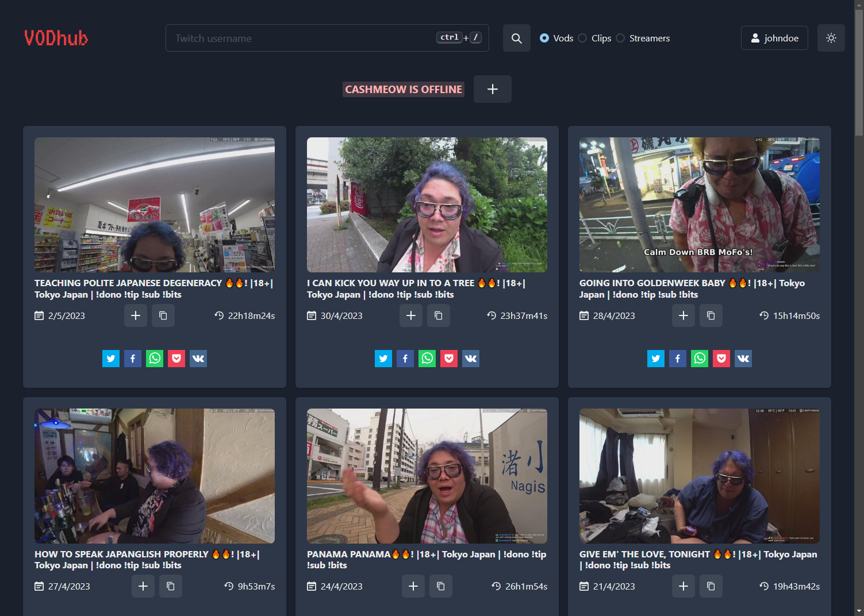Add the PANAMA PANAMA vod with plus
Image resolution: width=864 pixels, height=616 pixels.
pos(413,586)
